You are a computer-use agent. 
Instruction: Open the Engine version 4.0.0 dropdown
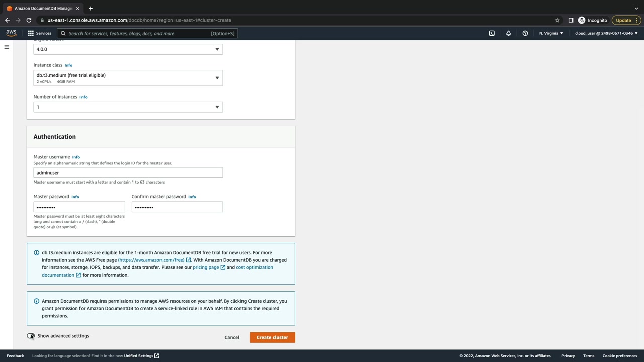point(128,49)
